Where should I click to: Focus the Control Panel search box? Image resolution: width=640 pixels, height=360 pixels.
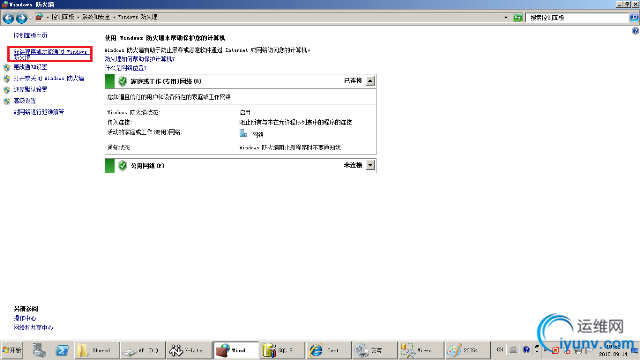(x=577, y=18)
